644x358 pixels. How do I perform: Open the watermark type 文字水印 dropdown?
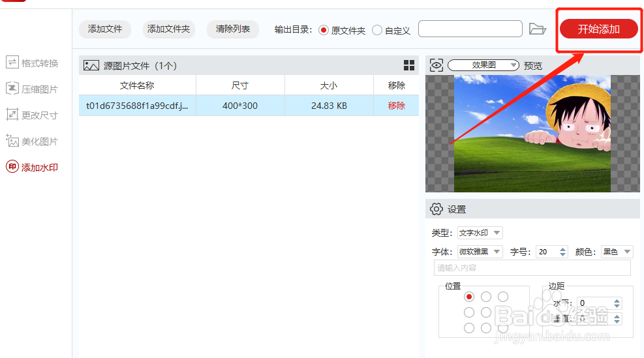tap(480, 233)
